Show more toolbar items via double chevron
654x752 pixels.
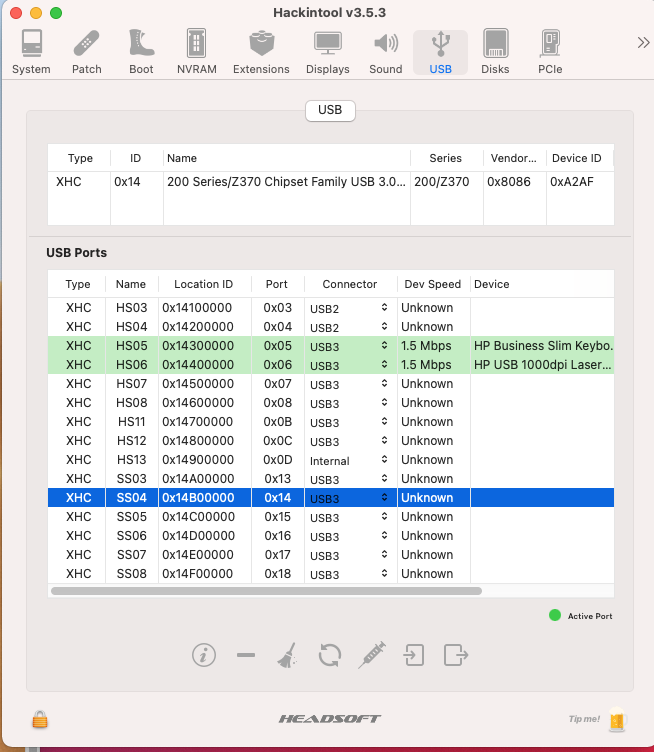pyautogui.click(x=643, y=43)
